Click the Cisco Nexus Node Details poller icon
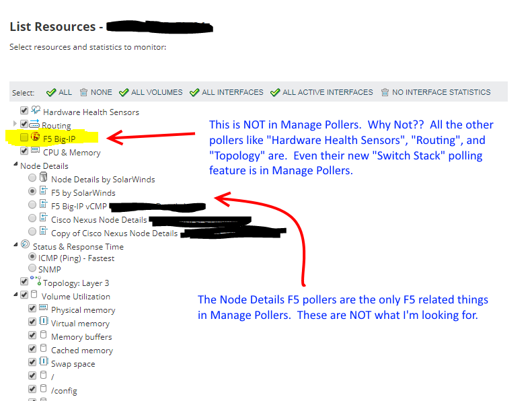The width and height of the screenshot is (532, 401). [x=44, y=217]
